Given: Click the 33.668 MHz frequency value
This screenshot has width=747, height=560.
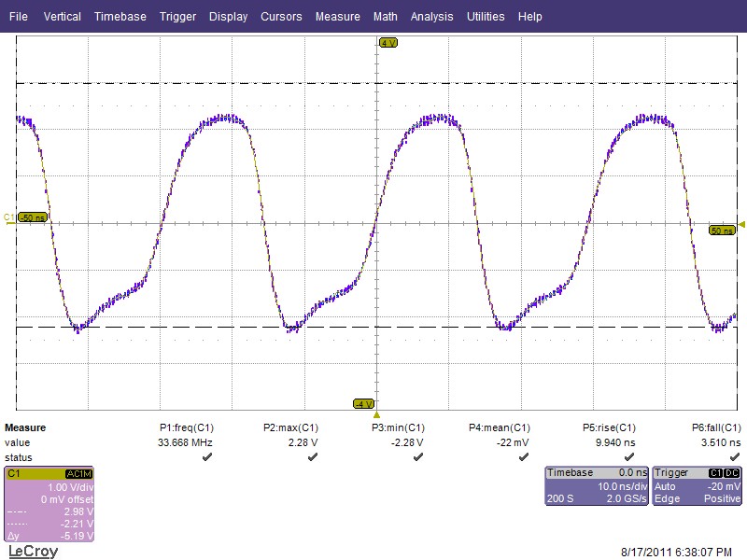Looking at the screenshot, I should point(185,442).
